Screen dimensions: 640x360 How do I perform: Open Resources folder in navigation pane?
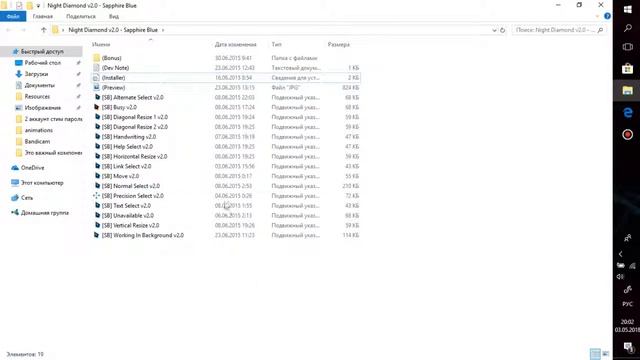tap(37, 96)
